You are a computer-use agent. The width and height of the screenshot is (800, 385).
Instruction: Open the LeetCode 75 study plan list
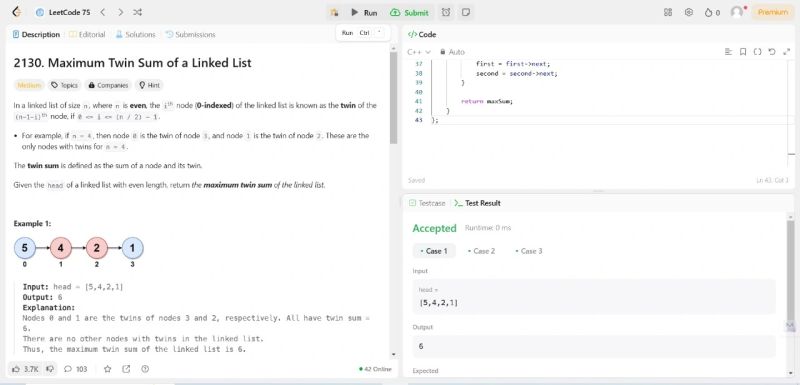[x=64, y=12]
